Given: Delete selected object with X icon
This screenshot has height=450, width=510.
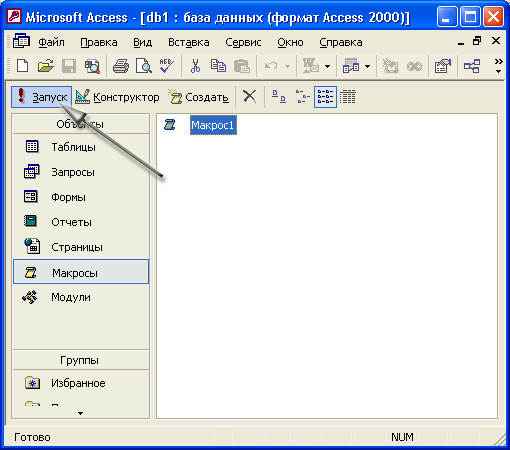Looking at the screenshot, I should tap(249, 97).
